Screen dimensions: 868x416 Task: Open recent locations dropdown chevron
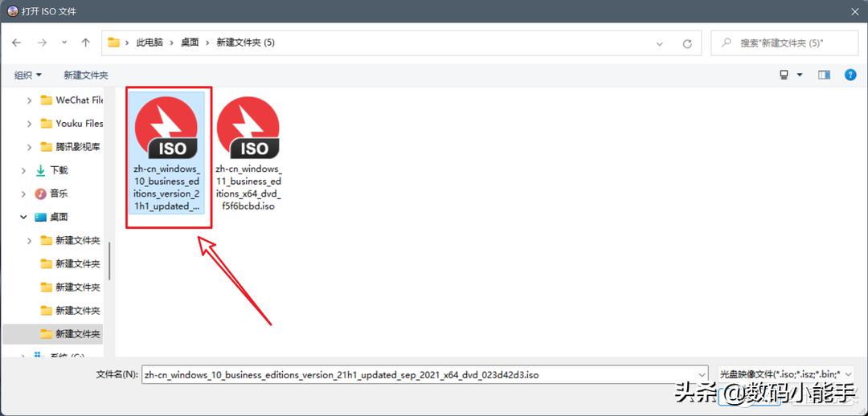64,43
